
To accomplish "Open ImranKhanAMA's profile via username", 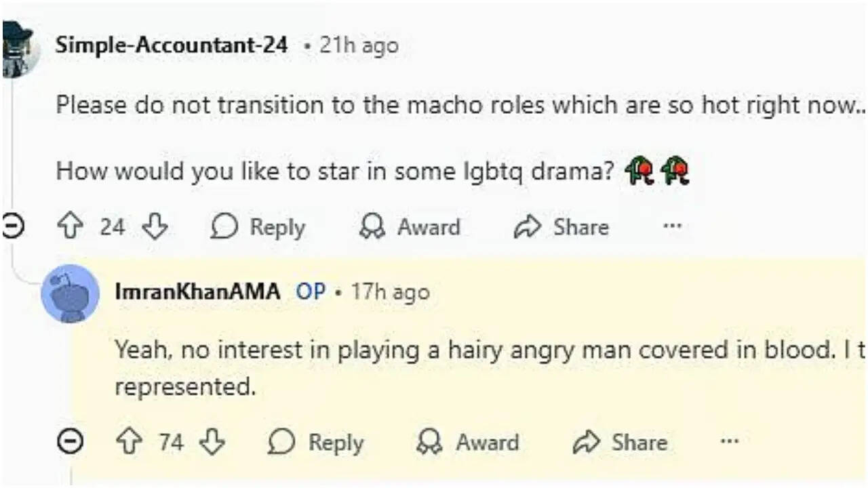I will pyautogui.click(x=197, y=291).
